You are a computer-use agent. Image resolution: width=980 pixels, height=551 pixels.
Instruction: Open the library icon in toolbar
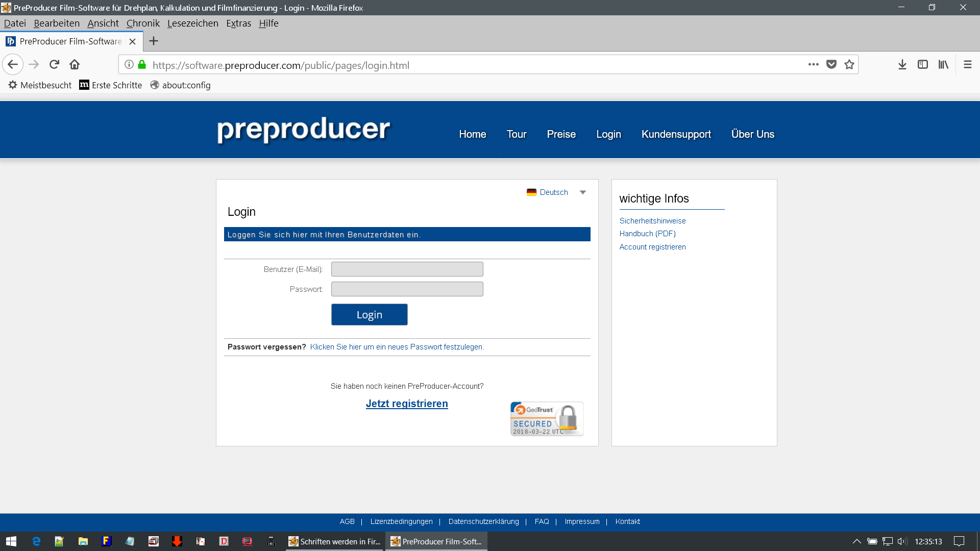[x=943, y=65]
